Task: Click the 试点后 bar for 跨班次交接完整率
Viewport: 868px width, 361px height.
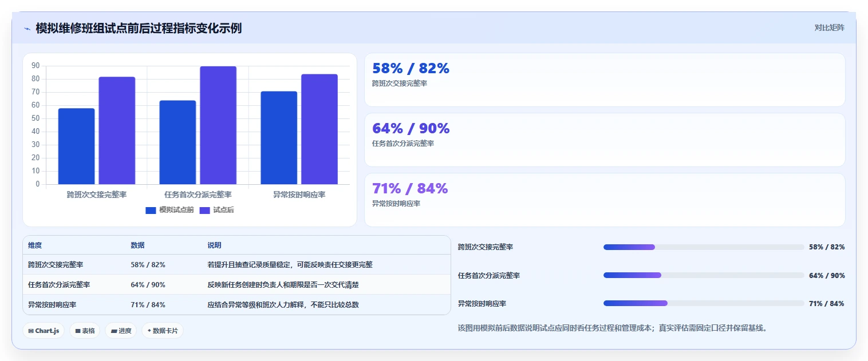Action: (x=117, y=130)
